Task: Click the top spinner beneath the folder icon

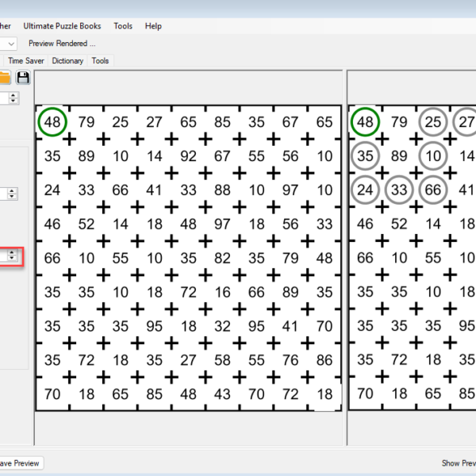Action: pos(12,98)
